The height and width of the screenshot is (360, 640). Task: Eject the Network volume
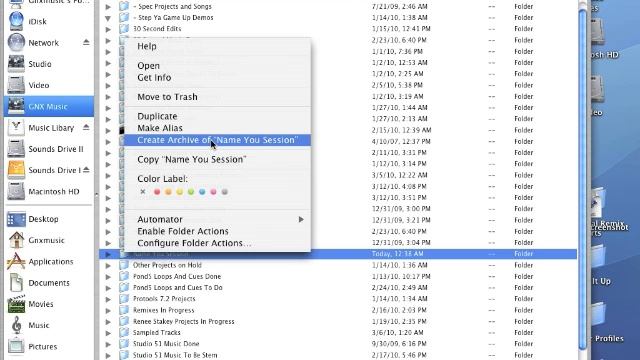pyautogui.click(x=86, y=42)
